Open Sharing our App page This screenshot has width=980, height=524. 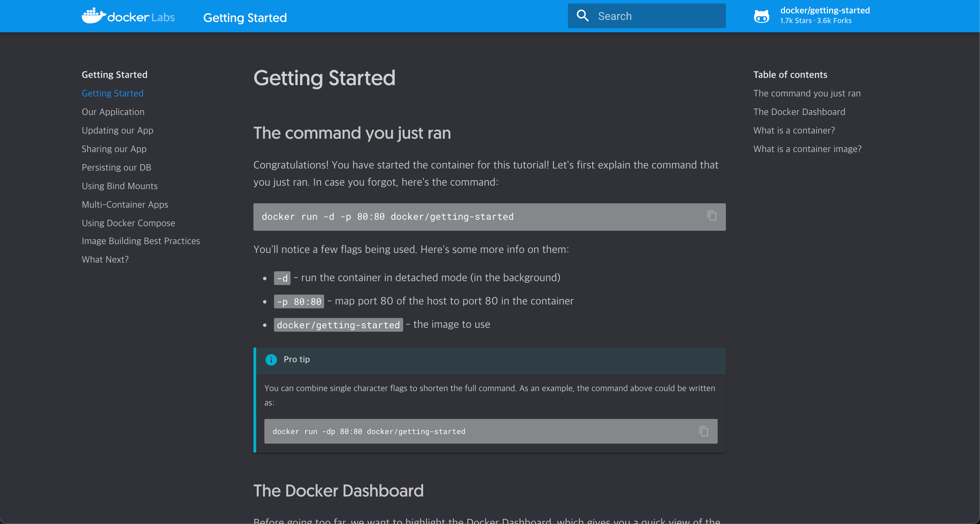[x=114, y=149]
